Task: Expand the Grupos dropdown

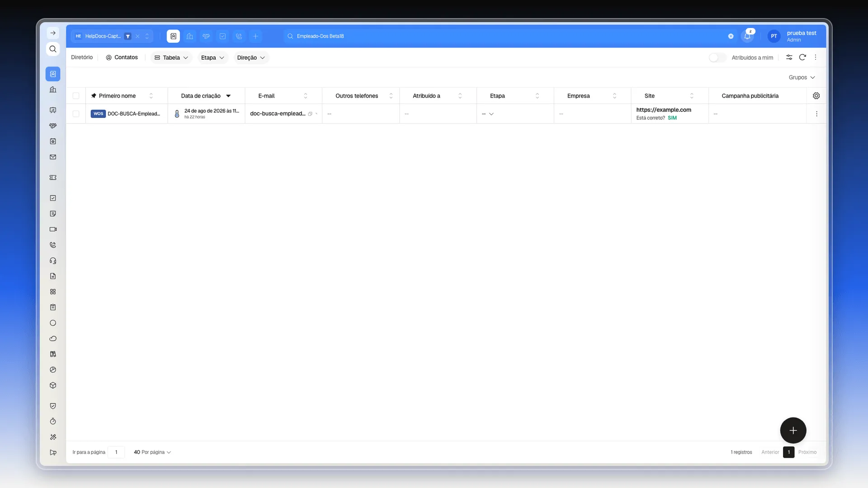Action: 802,77
